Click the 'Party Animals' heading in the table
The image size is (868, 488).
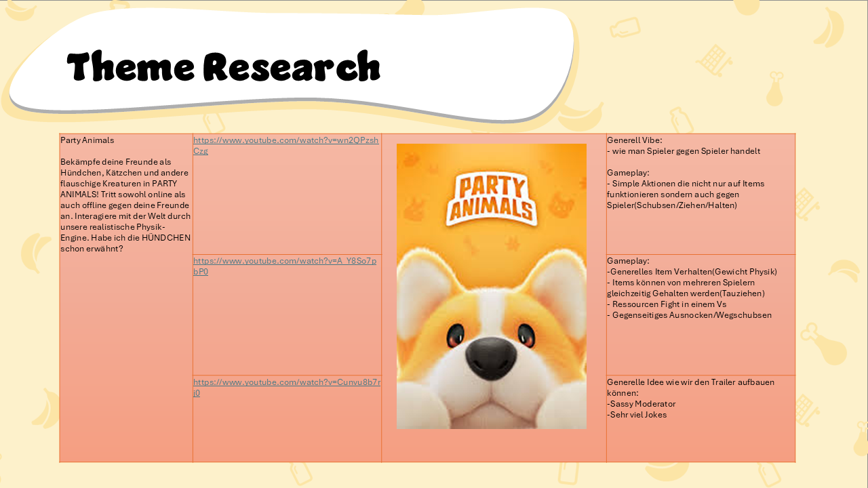87,140
